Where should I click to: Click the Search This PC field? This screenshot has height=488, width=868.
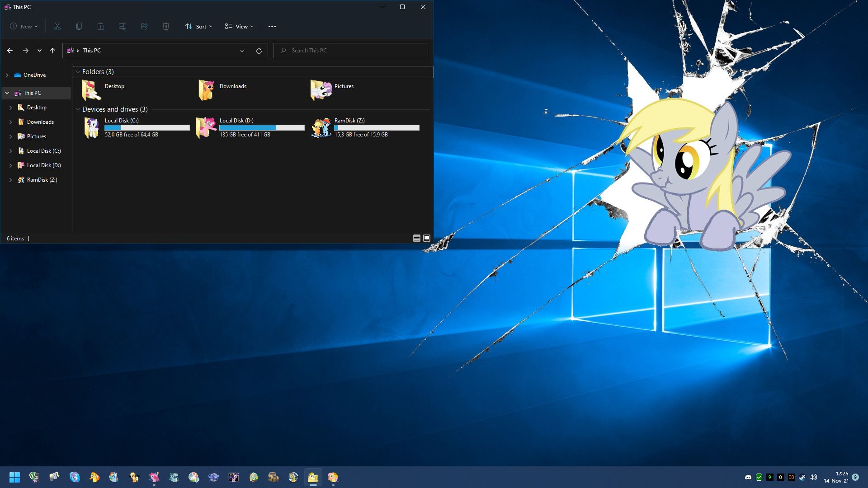(350, 51)
